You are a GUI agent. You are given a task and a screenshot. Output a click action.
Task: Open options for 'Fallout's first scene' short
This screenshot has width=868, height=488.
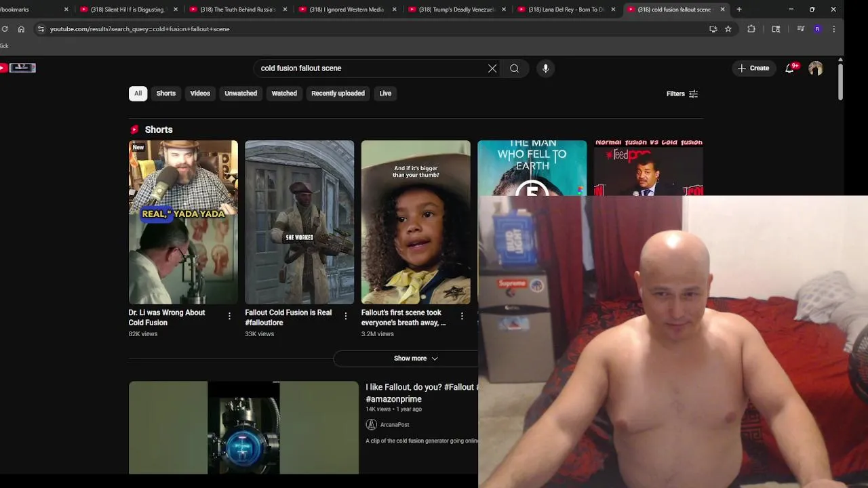tap(462, 316)
